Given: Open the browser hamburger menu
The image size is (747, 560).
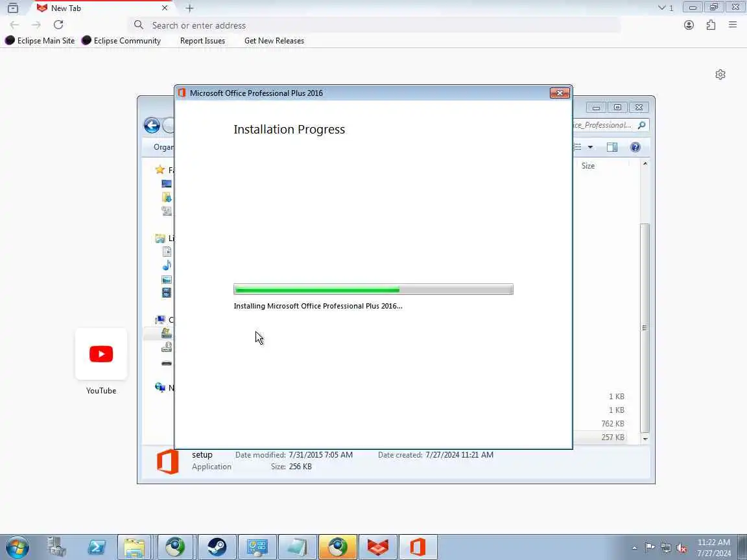Looking at the screenshot, I should coord(733,25).
